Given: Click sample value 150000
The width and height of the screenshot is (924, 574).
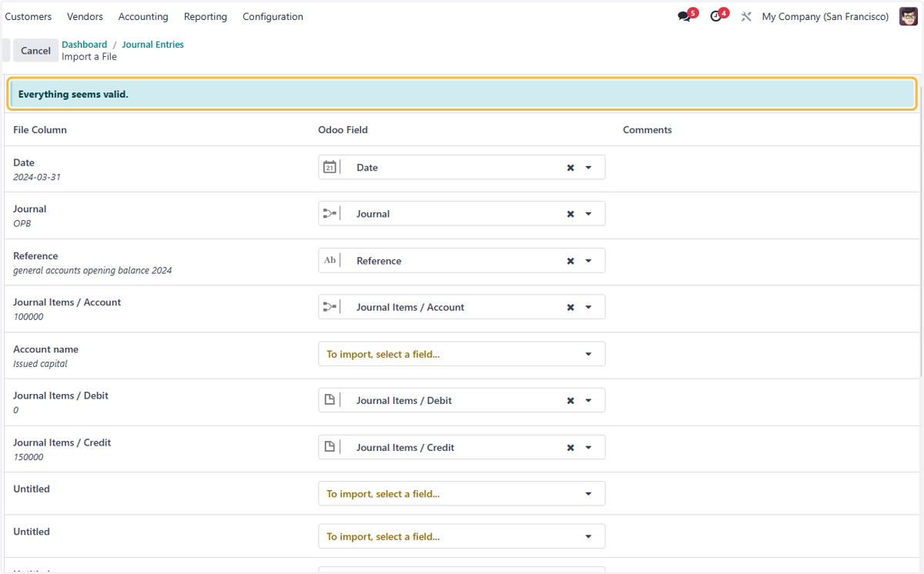Looking at the screenshot, I should 28,457.
